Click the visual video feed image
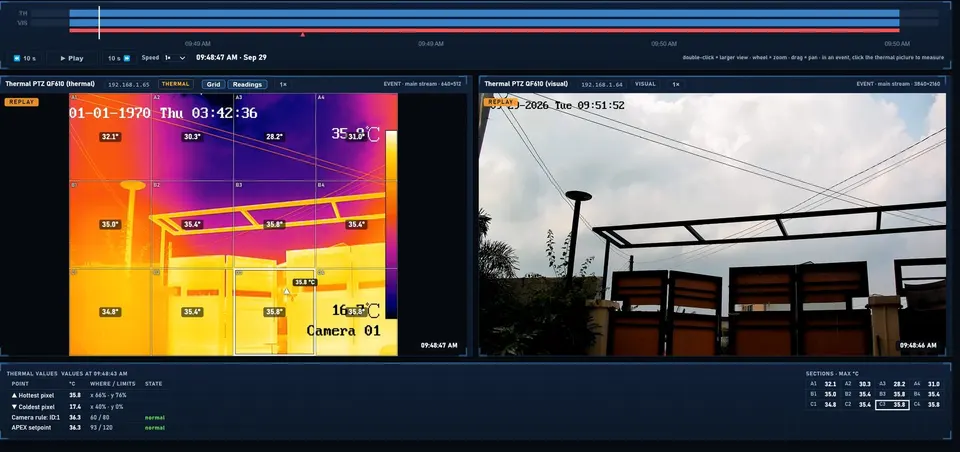Image resolution: width=960 pixels, height=452 pixels. (713, 224)
